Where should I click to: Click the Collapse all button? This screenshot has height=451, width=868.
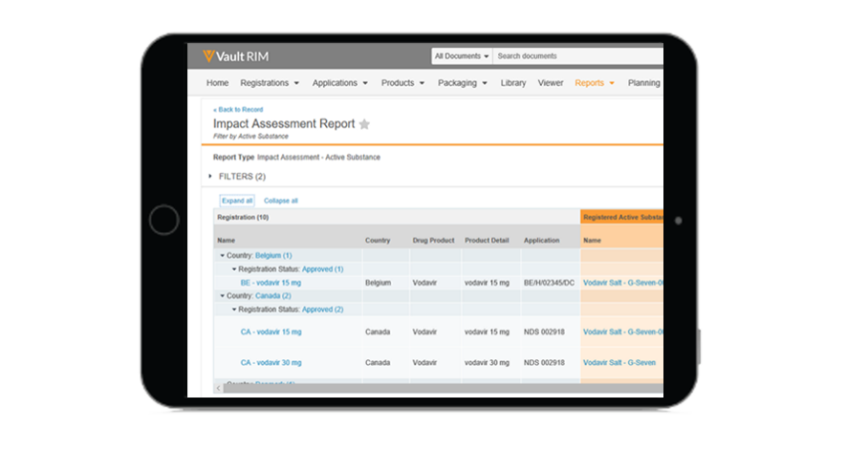coord(281,201)
